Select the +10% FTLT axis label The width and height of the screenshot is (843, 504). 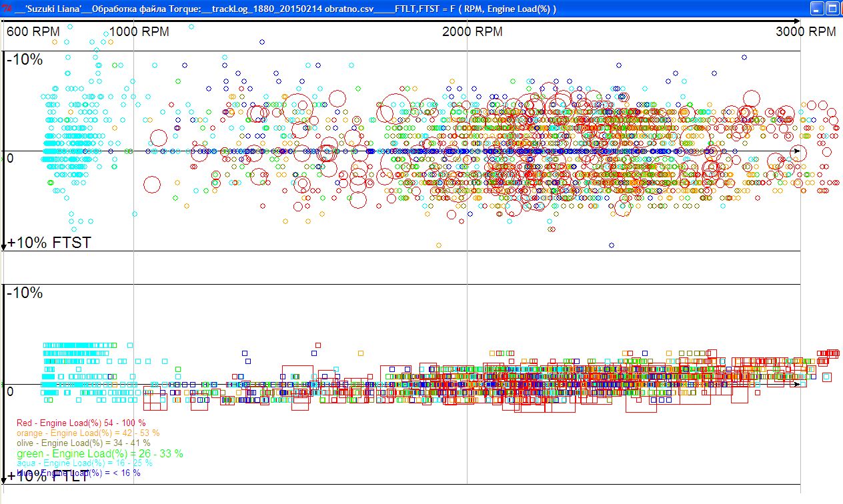[x=48, y=477]
